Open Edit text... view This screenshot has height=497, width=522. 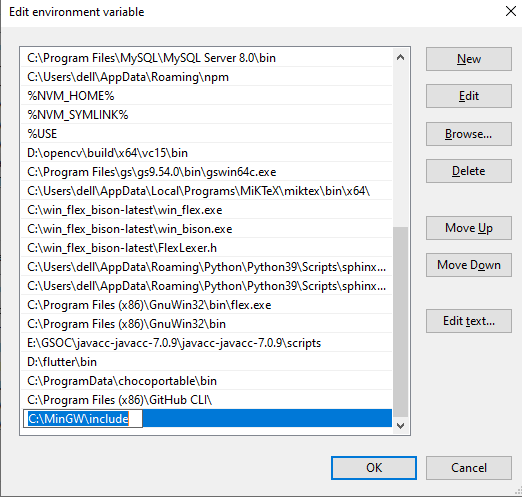[469, 321]
